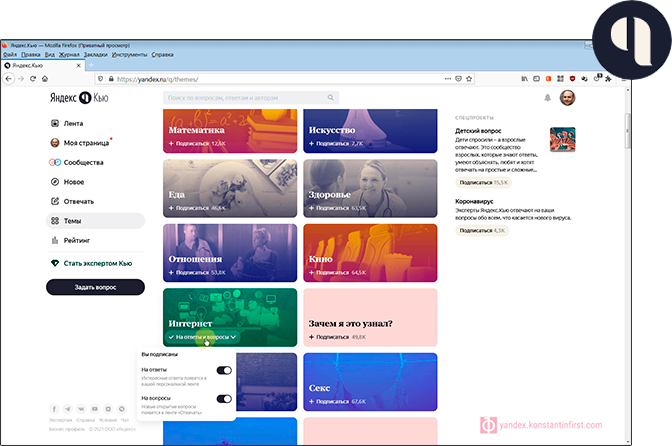Subscribe to the Секс topic

pos(337,401)
